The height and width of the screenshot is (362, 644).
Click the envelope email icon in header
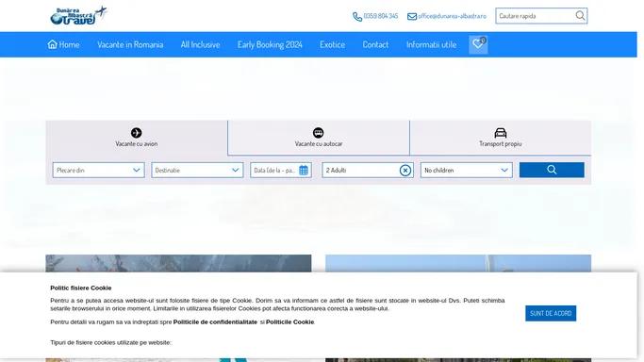coord(412,16)
